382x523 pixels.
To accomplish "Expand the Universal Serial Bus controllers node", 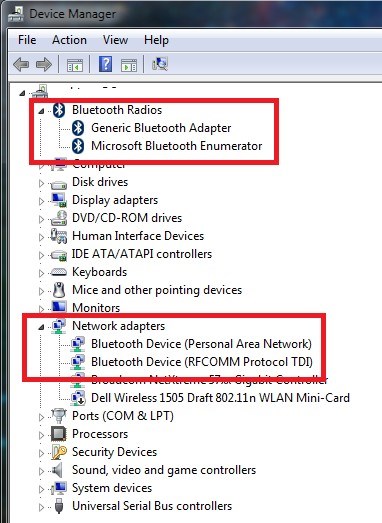I will (41, 507).
